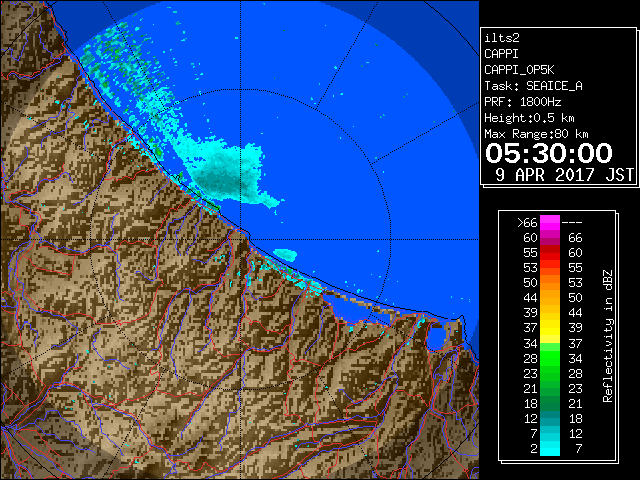
Task: Click the purple 60–66 dBZ legend swatch
Action: click(x=550, y=238)
